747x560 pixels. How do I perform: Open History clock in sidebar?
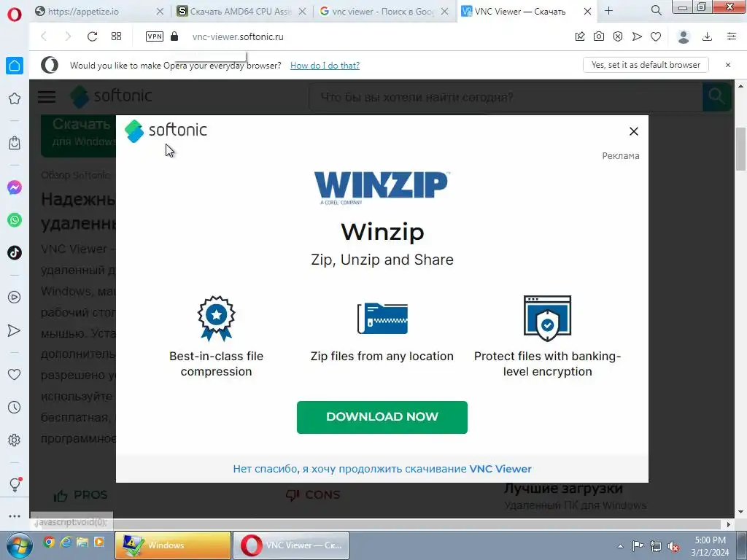15,407
